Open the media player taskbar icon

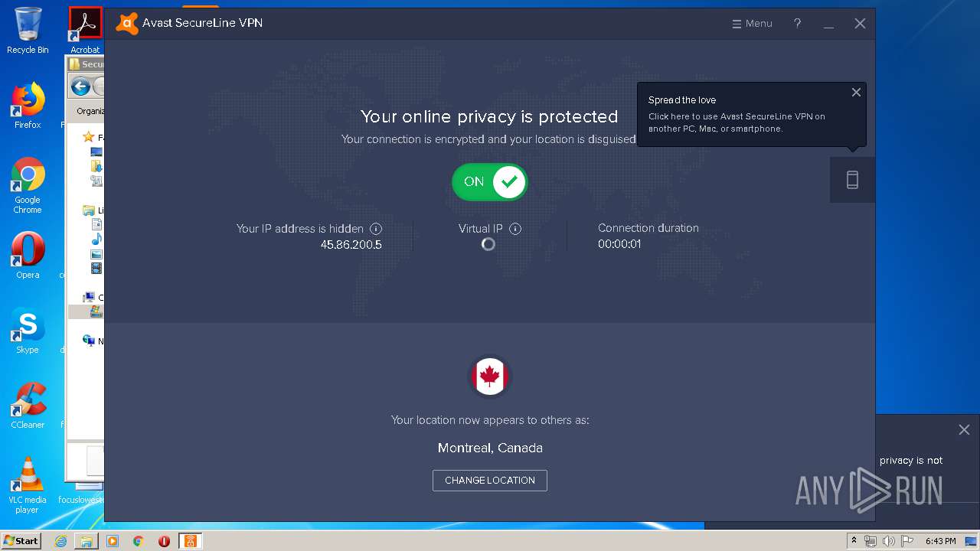point(113,541)
